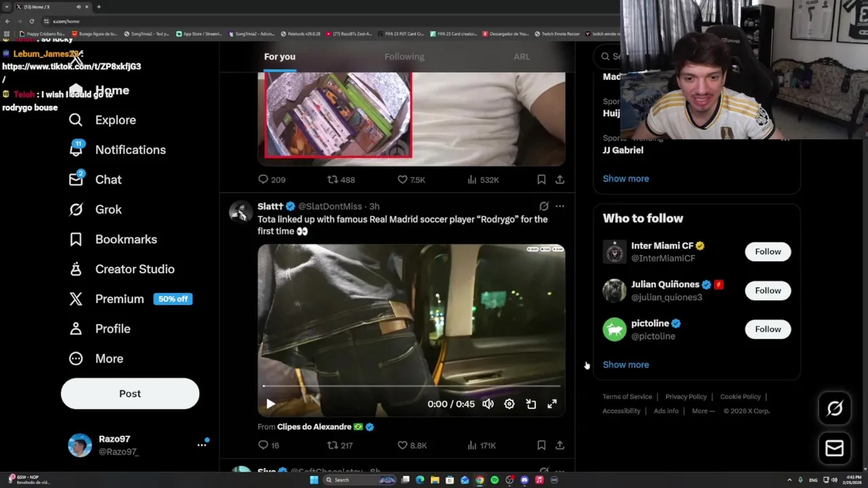Reply to Slatt's post with 16 comments
Viewport: 868px width, 488px height.
269,445
